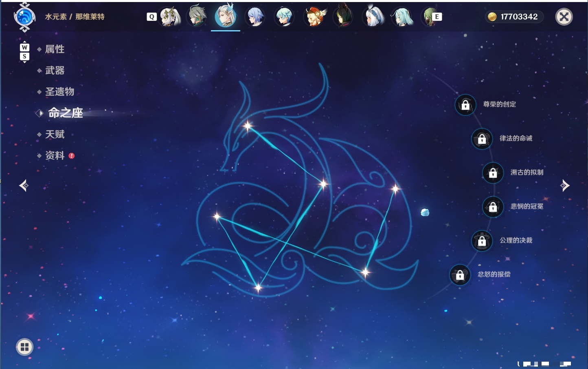Open locked constellation 溯古的拟制 lock icon
This screenshot has width=588, height=369.
click(493, 172)
